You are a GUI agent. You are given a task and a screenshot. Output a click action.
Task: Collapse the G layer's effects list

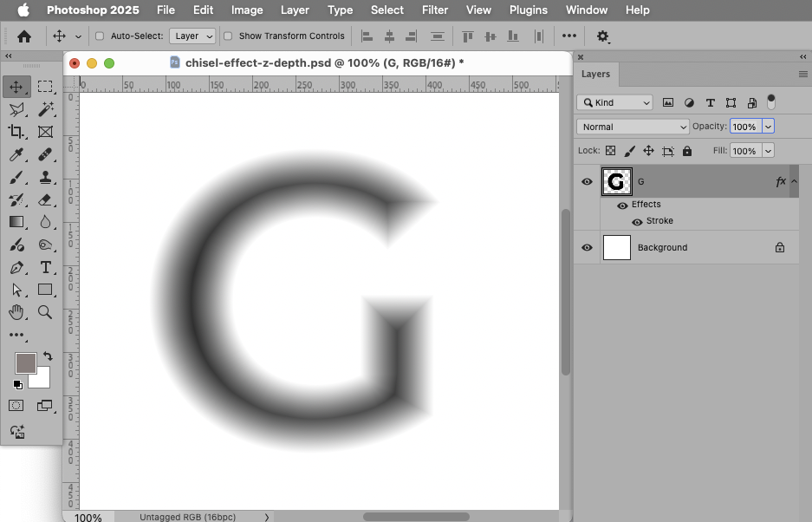point(795,181)
